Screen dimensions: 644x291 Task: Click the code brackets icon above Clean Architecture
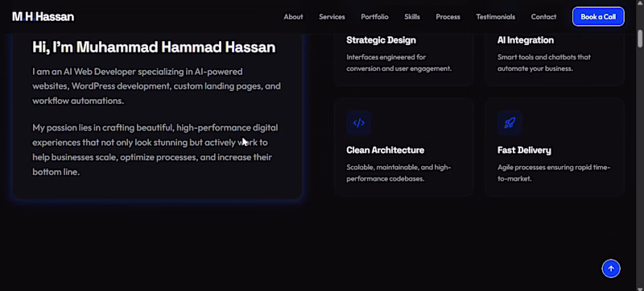[358, 123]
